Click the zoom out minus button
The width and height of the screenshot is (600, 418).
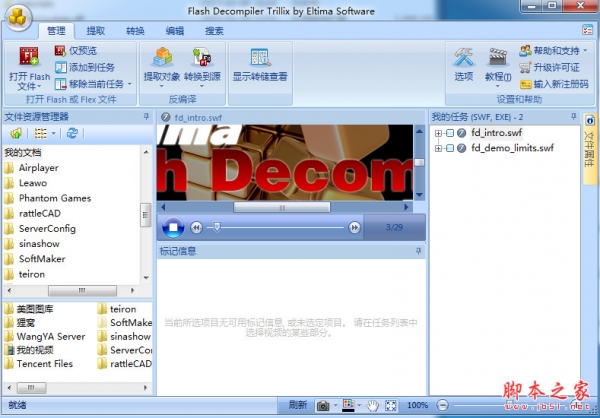[x=443, y=405]
